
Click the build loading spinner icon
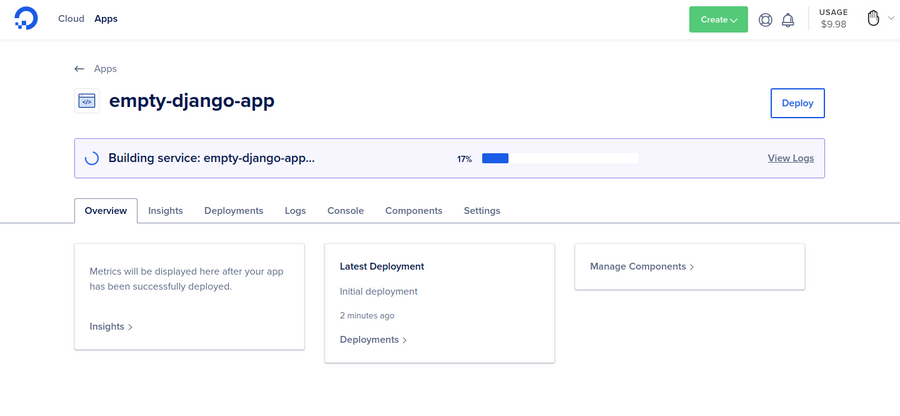(92, 158)
